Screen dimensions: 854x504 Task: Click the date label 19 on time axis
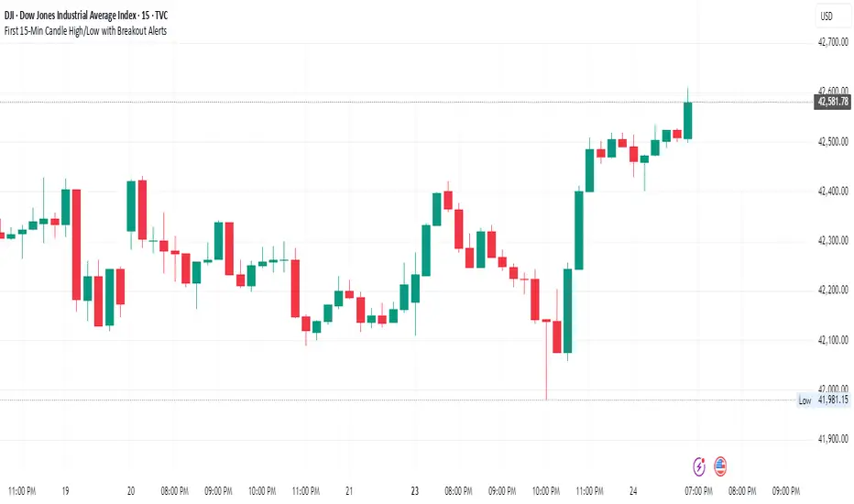coord(65,490)
